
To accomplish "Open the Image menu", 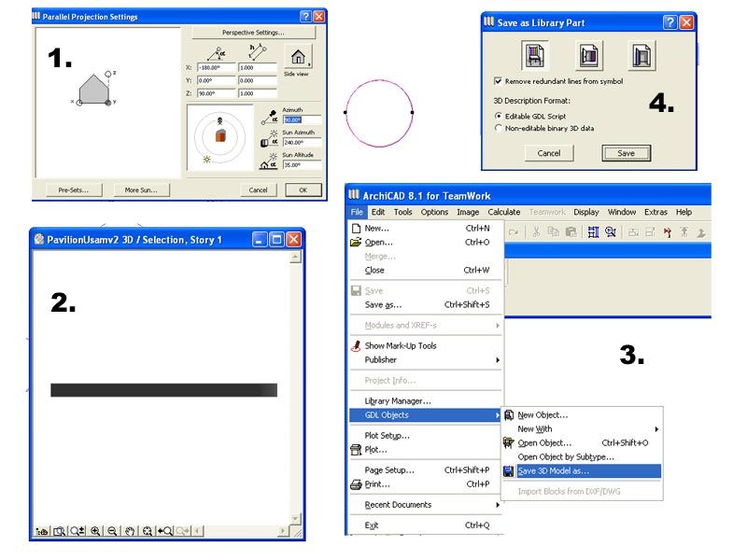I will click(x=468, y=212).
